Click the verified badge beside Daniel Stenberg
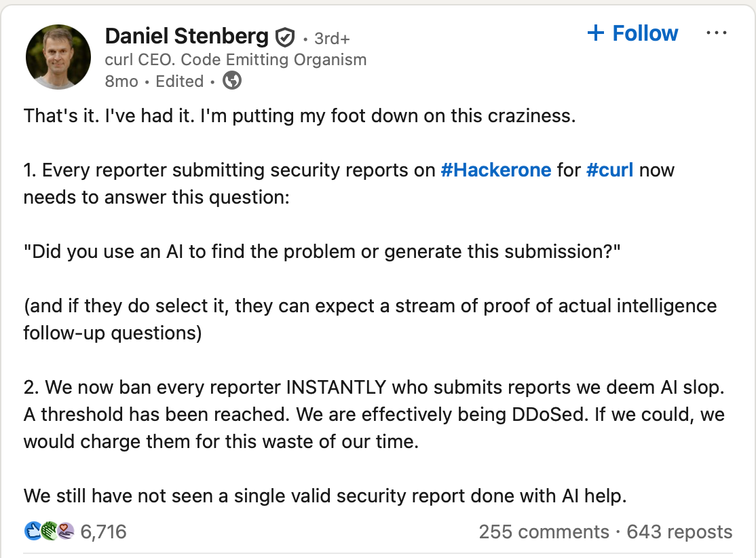The width and height of the screenshot is (756, 558). pos(285,37)
